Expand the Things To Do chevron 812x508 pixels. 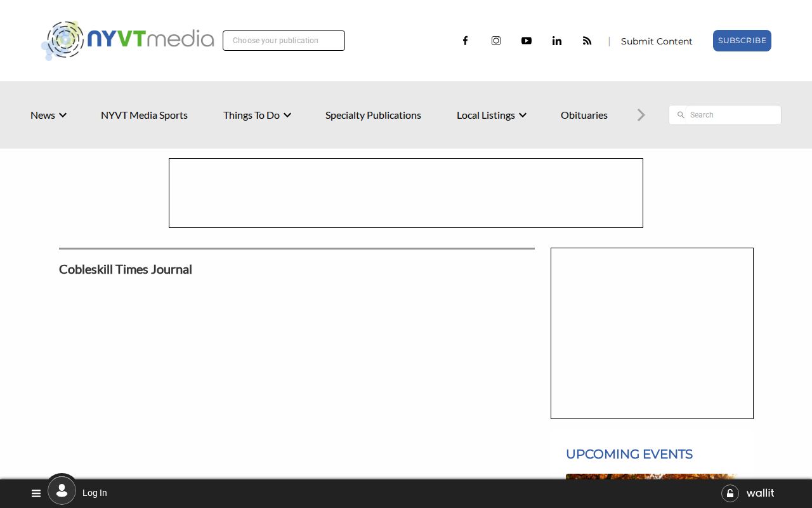(x=287, y=115)
